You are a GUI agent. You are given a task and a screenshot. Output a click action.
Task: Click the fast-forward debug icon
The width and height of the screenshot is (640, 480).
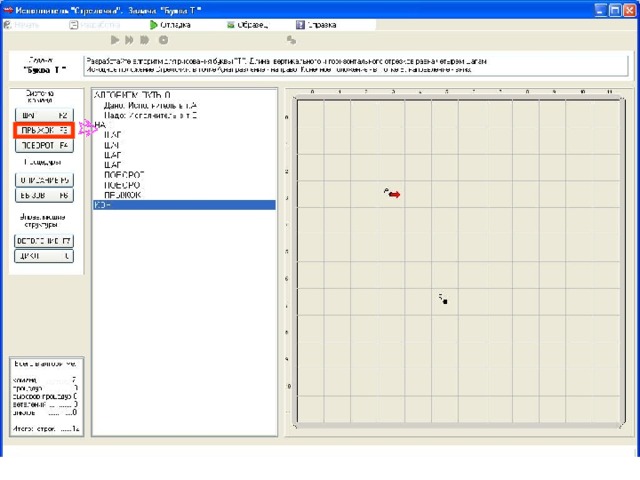click(x=144, y=40)
